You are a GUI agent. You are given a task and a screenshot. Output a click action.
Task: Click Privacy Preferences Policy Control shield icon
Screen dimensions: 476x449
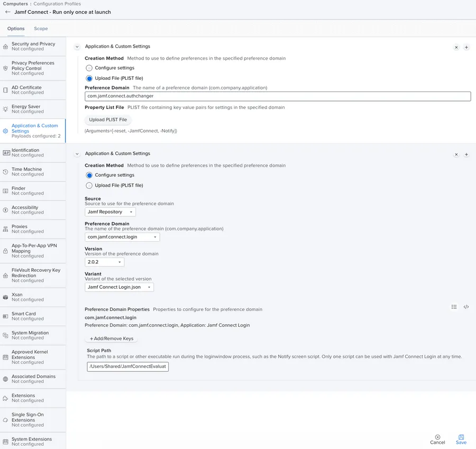pyautogui.click(x=5, y=68)
